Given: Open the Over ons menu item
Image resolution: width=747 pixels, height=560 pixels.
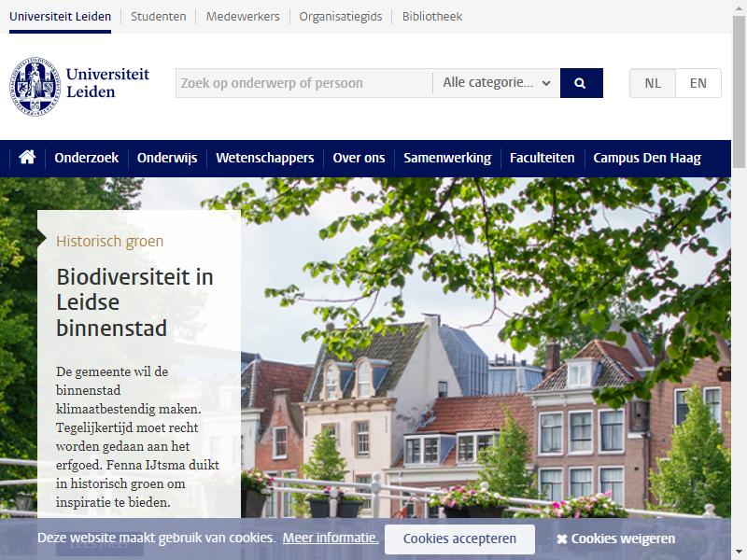Looking at the screenshot, I should click(359, 158).
